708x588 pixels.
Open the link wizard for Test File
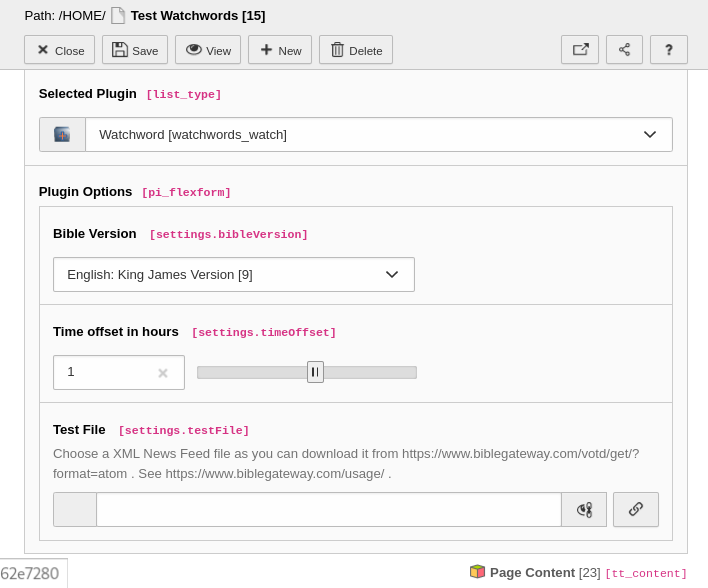click(636, 509)
